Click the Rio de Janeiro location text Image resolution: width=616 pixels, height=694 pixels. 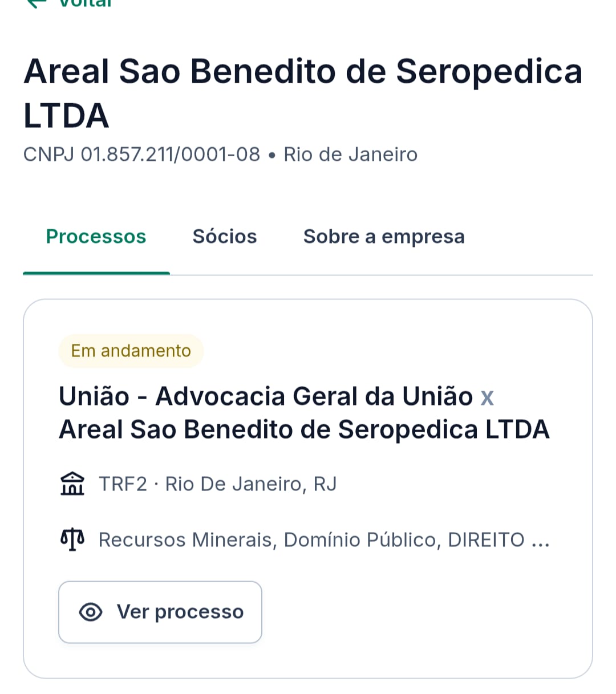pyautogui.click(x=350, y=155)
